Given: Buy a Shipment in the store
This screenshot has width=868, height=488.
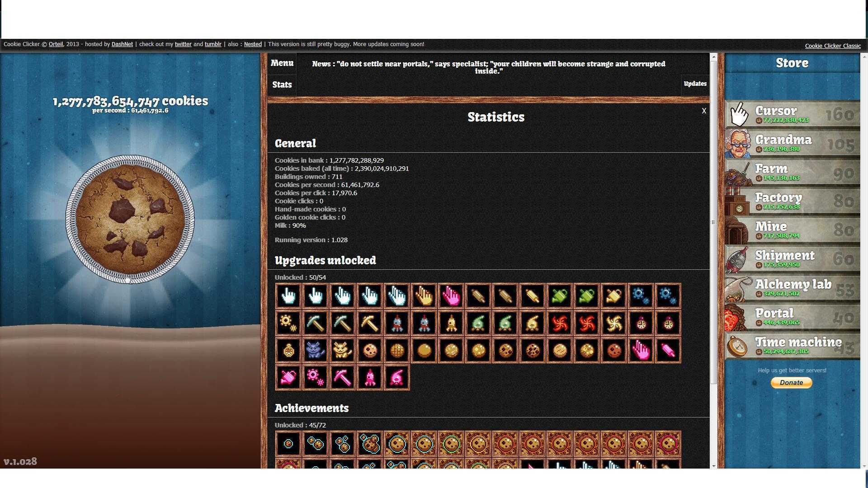Looking at the screenshot, I should [793, 259].
